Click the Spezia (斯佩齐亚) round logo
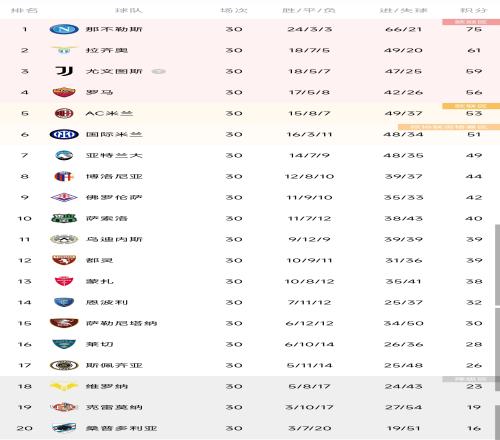Screen dimensions: 500x440 (x=64, y=365)
